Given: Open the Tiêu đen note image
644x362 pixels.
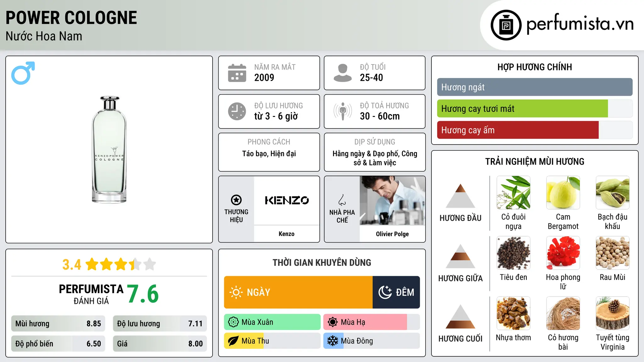Looking at the screenshot, I should click(x=514, y=253).
